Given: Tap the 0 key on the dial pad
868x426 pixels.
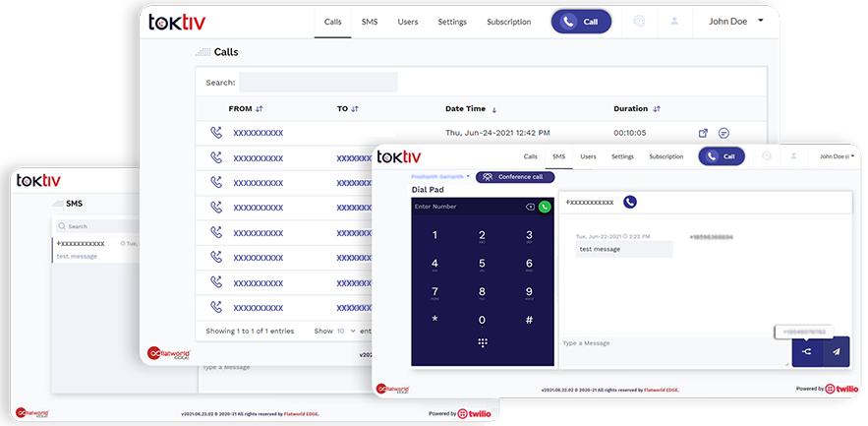Looking at the screenshot, I should [482, 320].
